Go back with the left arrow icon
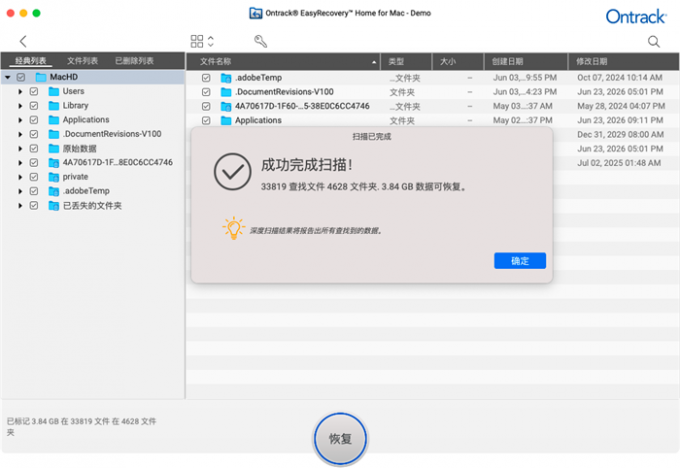 [23, 42]
